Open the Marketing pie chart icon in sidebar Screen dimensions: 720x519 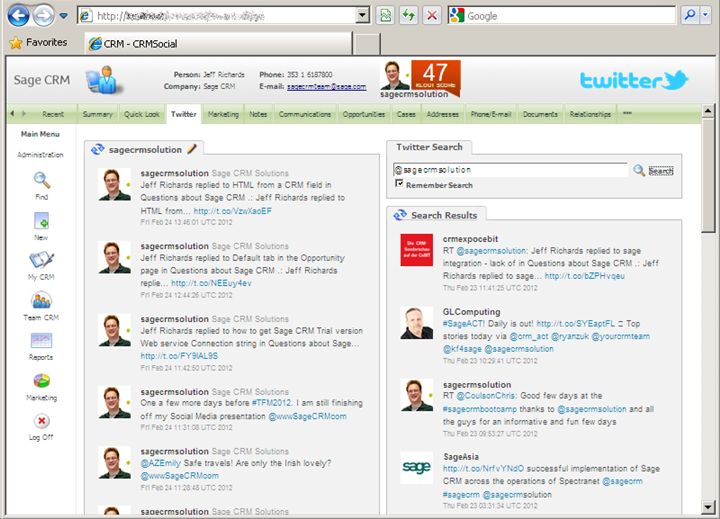click(41, 381)
